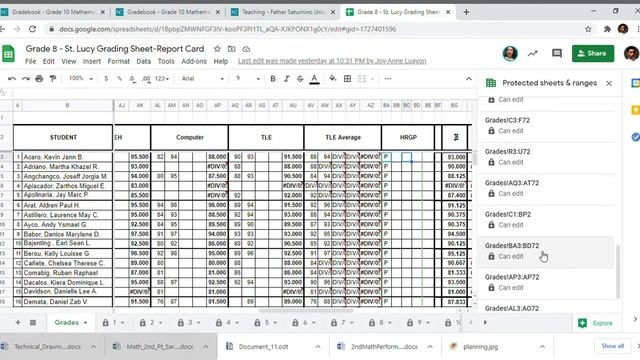The image size is (640, 360).
Task: Click the redo icon in toolbar
Action: pos(25,78)
